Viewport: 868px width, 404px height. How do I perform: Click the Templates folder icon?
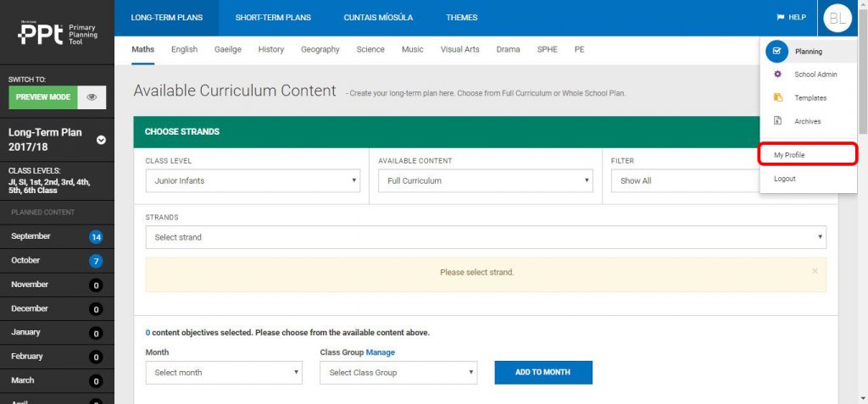(778, 98)
